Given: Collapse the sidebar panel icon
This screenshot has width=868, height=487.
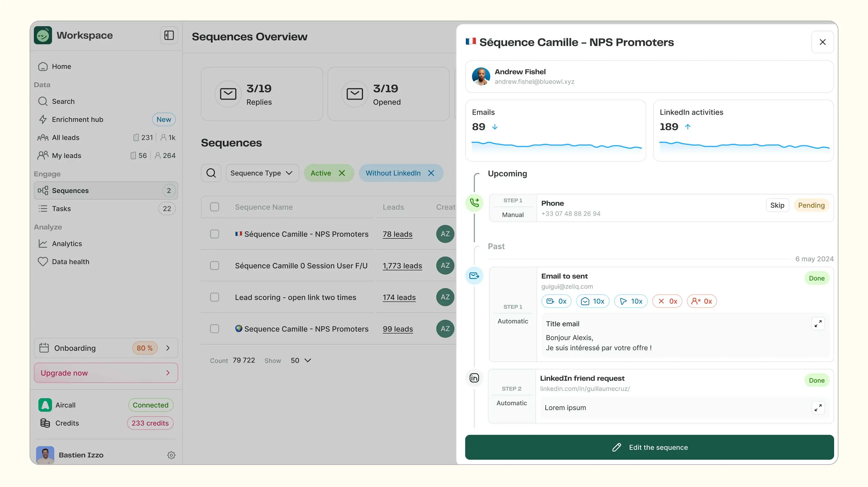Looking at the screenshot, I should [169, 35].
